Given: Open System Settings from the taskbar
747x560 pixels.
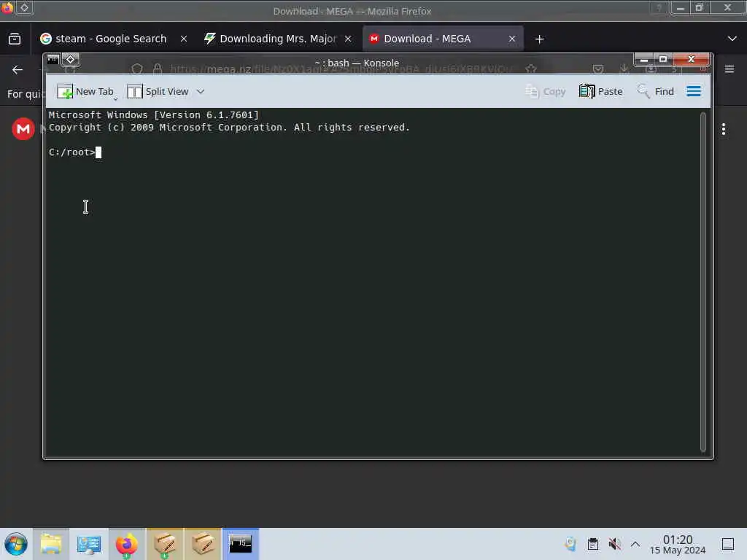Looking at the screenshot, I should point(88,544).
